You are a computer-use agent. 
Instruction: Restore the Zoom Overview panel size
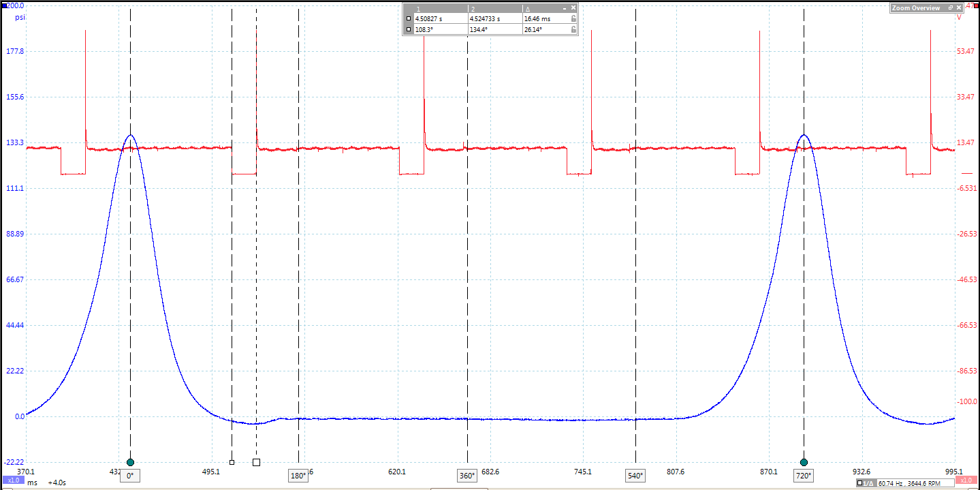[x=950, y=7]
